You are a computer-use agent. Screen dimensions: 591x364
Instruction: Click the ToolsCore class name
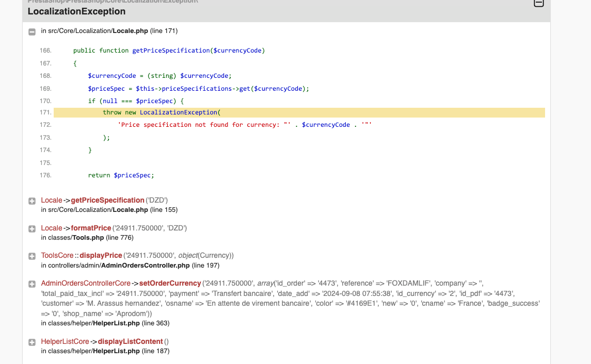(x=57, y=256)
